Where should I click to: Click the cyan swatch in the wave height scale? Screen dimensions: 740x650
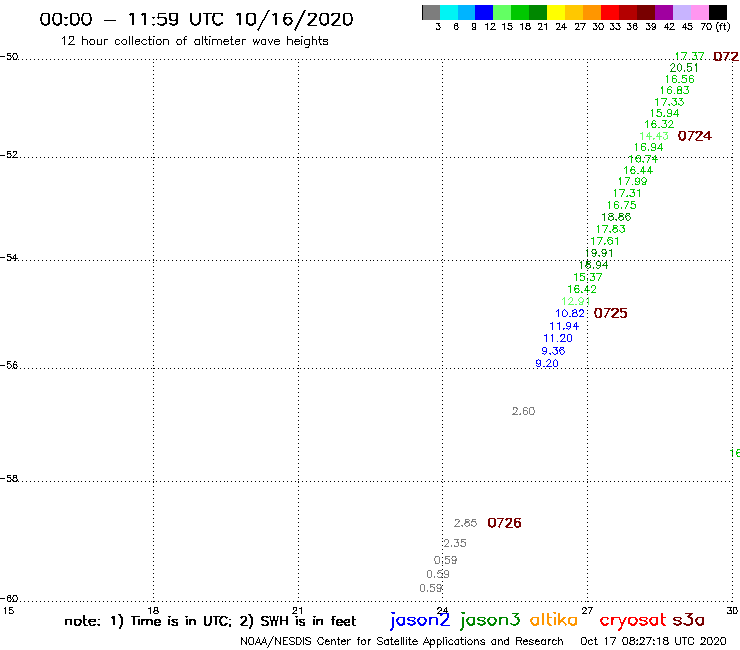pos(449,12)
